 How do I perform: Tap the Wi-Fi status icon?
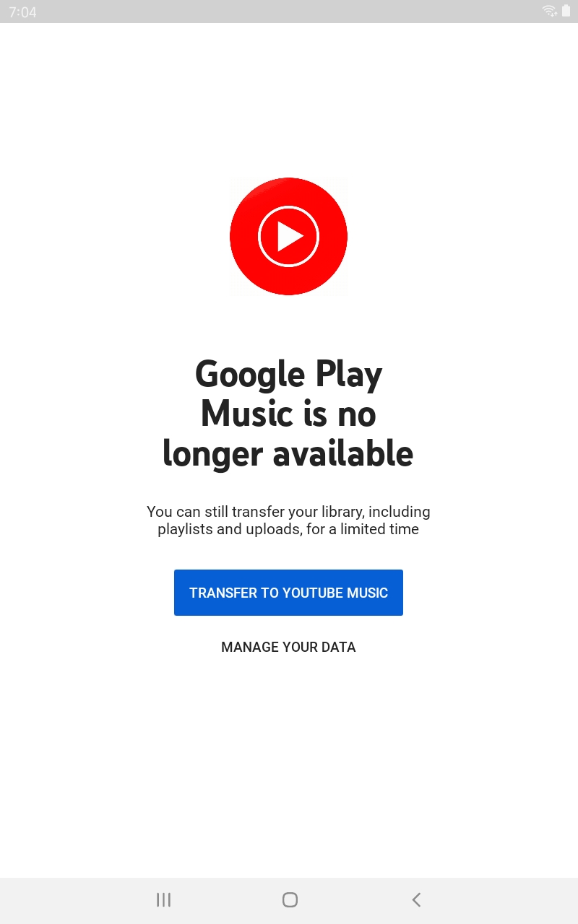pos(550,11)
